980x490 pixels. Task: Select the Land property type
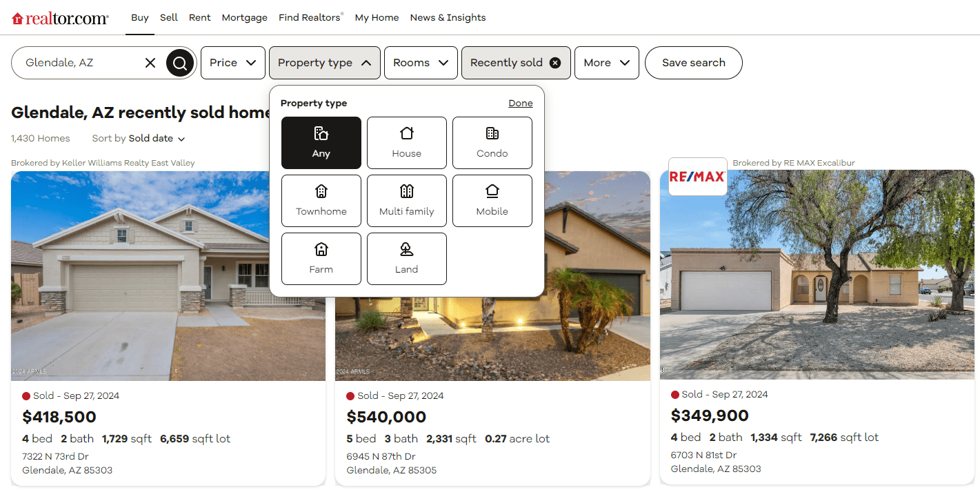tap(406, 259)
